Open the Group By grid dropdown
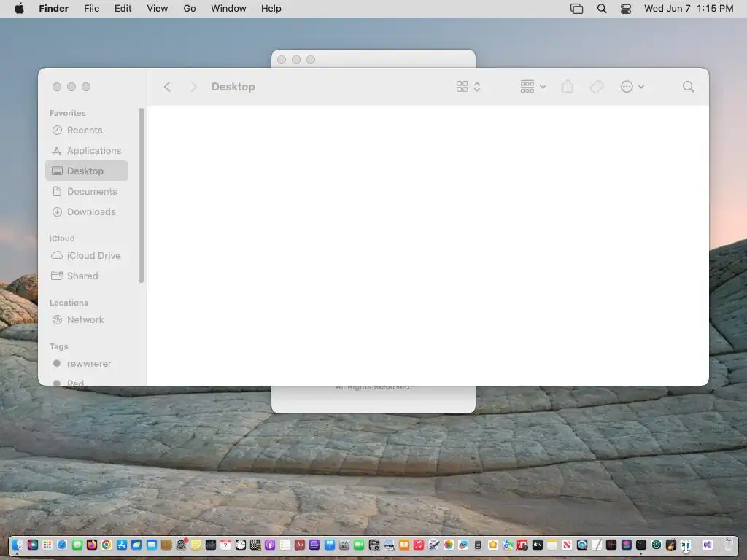 pyautogui.click(x=533, y=87)
